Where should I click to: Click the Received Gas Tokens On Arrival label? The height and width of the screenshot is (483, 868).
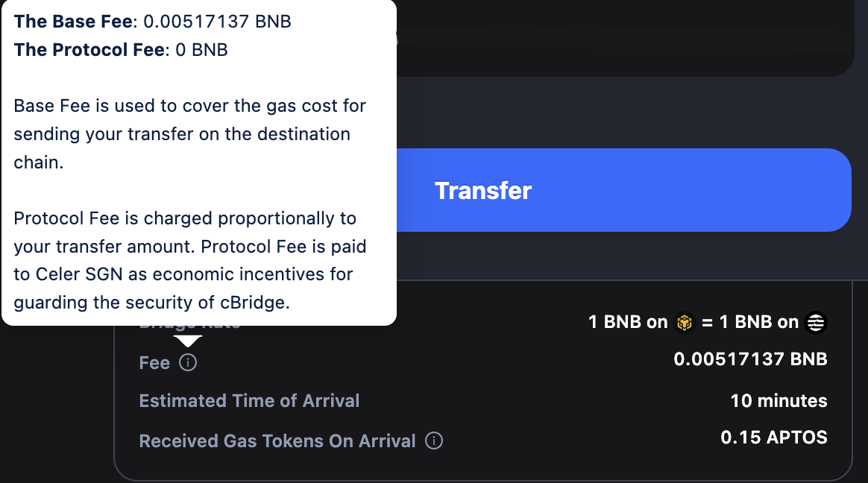point(277,441)
